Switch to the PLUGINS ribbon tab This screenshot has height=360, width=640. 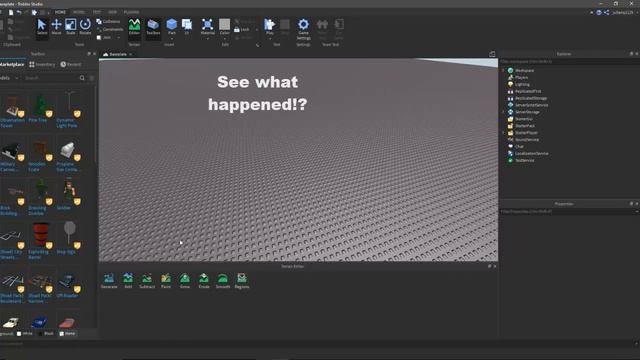click(131, 12)
